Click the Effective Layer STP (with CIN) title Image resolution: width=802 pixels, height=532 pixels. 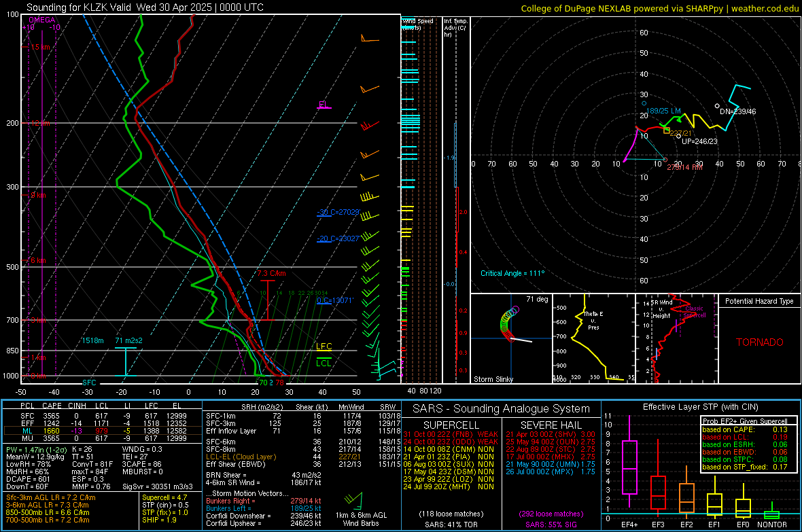[700, 407]
